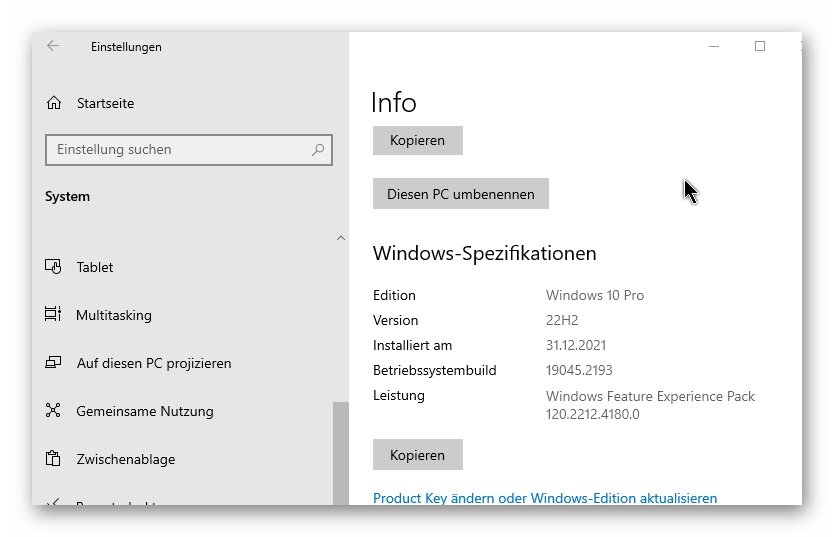
Task: Open 'Product Key ändern' link
Action: 545,498
